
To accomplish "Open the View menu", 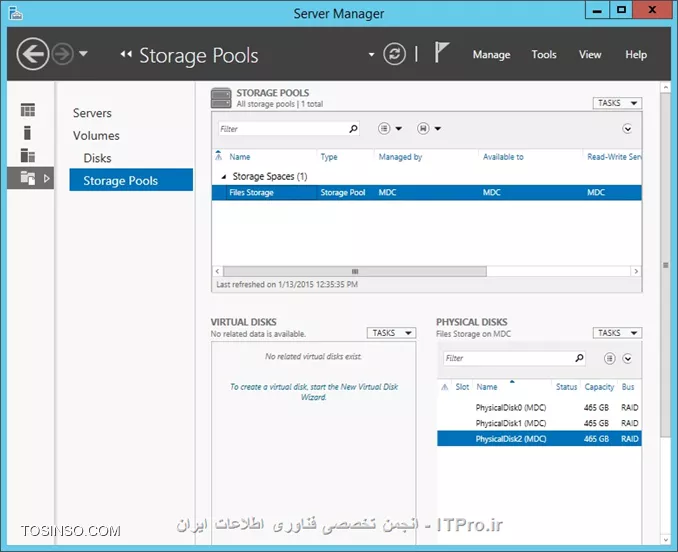I will [590, 54].
